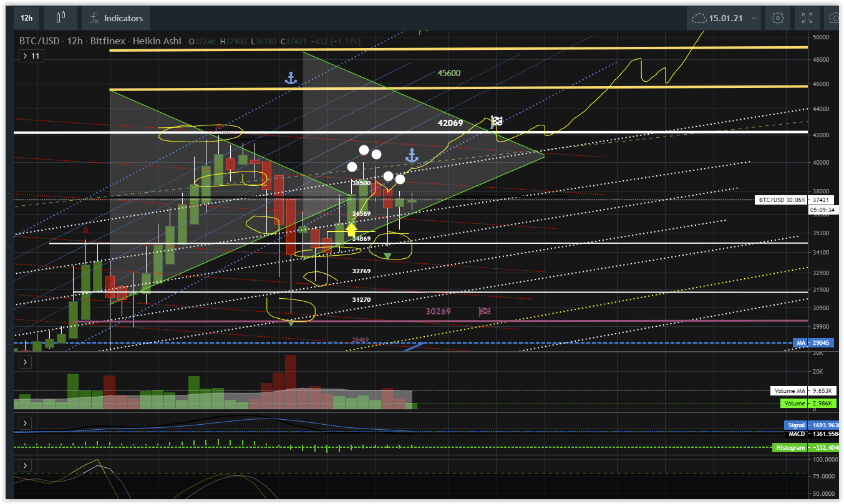Select the white checkered flag at 42069
This screenshot has height=504, width=844.
point(497,122)
